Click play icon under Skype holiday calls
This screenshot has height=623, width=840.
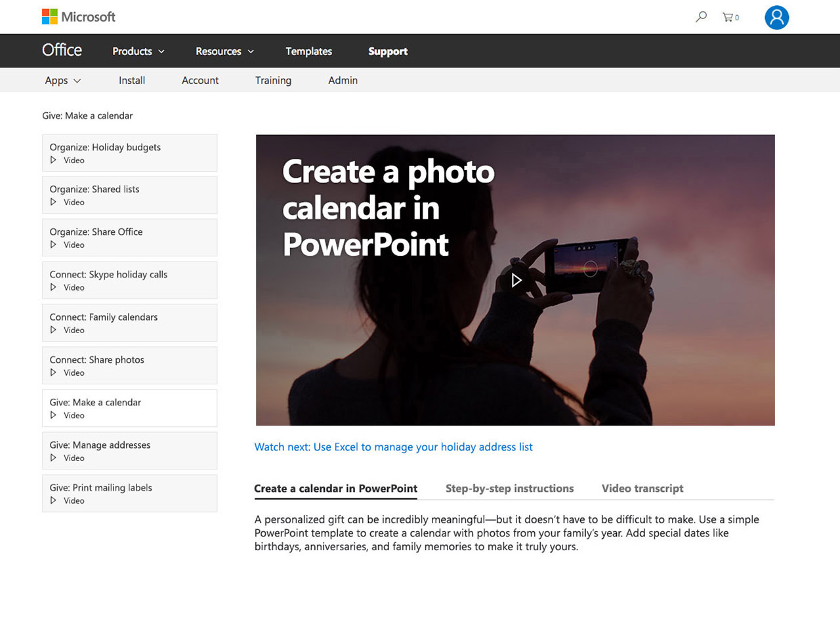[54, 287]
